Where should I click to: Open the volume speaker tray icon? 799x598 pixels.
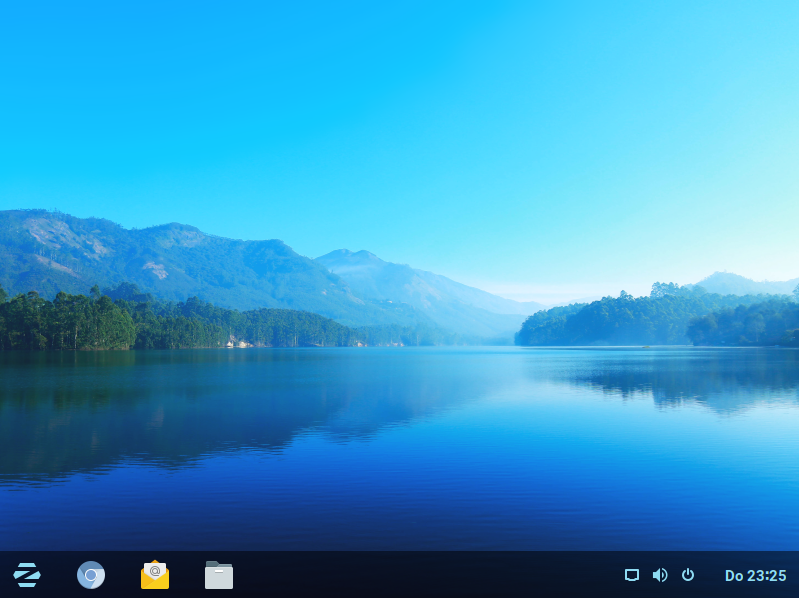pyautogui.click(x=659, y=575)
